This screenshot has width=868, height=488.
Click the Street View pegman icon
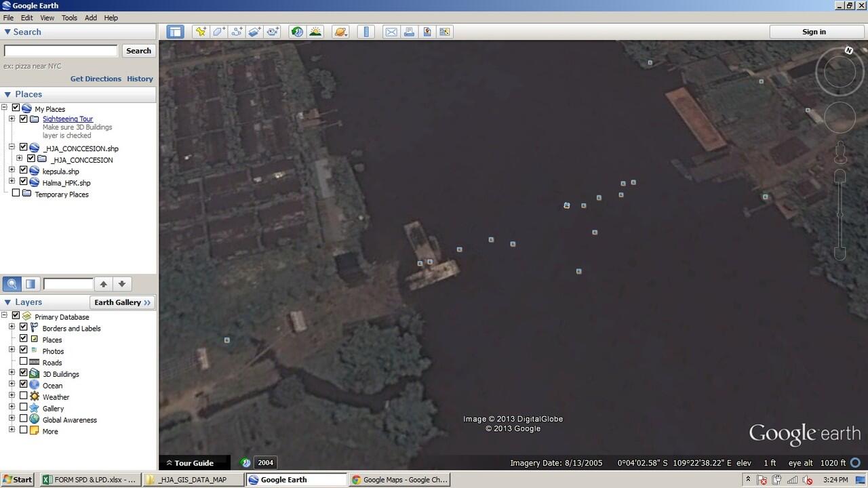840,152
